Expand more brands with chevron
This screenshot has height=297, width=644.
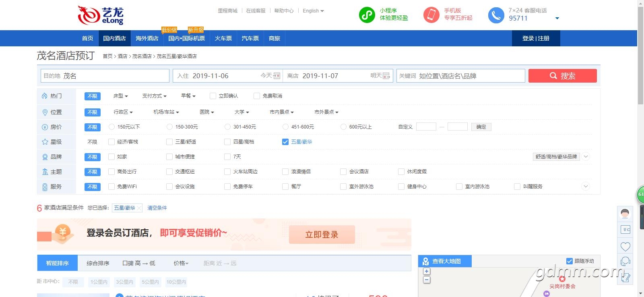tap(586, 157)
